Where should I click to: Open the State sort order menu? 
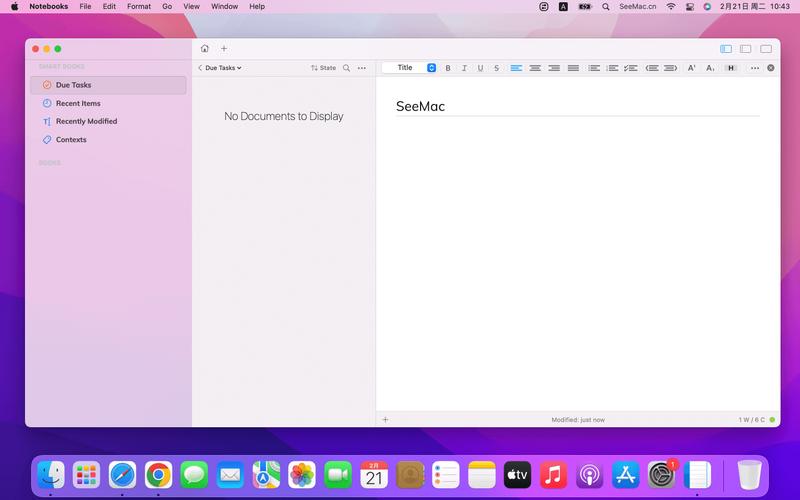[323, 68]
